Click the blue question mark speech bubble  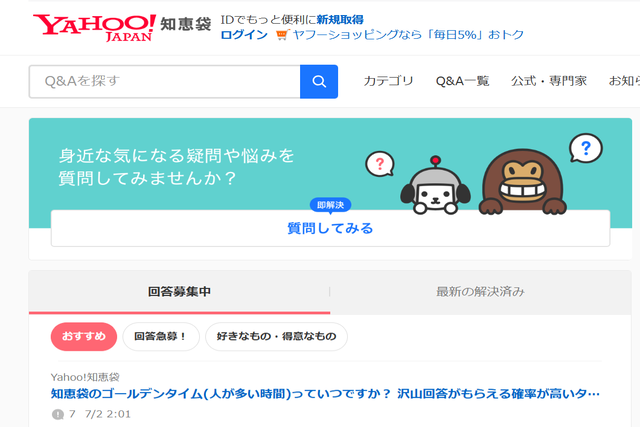coord(585,150)
